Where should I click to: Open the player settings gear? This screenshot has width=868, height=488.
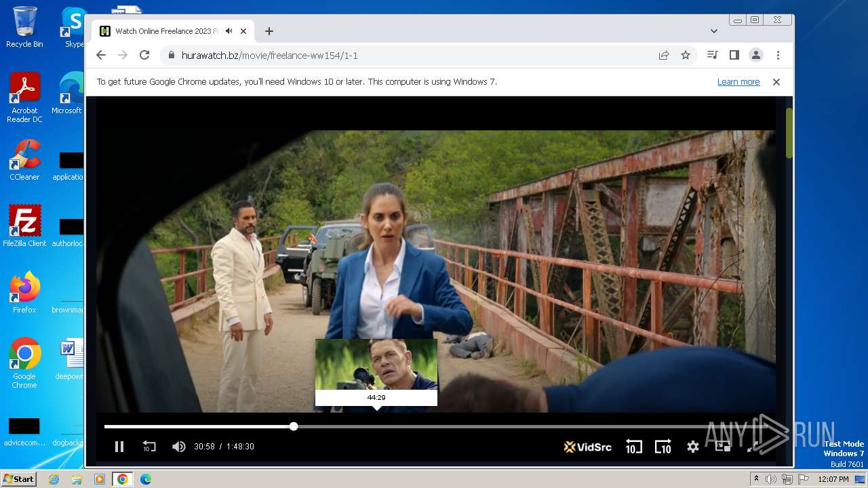coord(692,447)
